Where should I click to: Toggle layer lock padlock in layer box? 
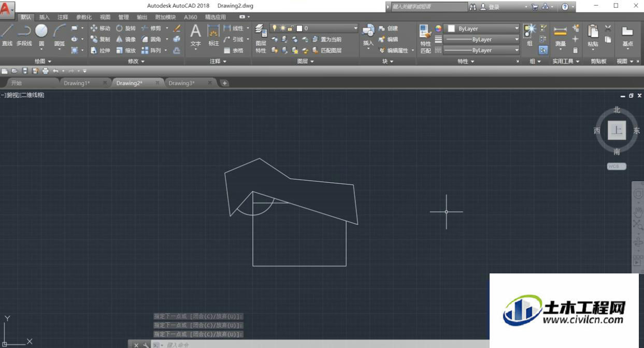tap(291, 28)
